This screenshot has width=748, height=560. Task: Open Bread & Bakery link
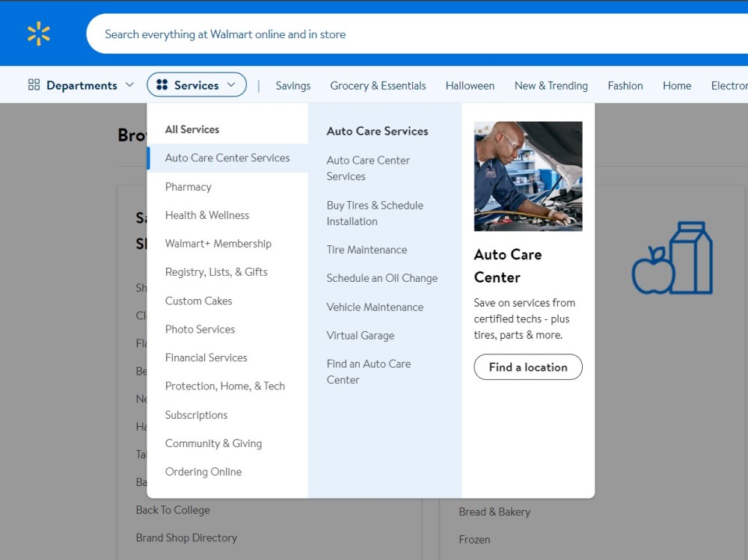tap(494, 512)
